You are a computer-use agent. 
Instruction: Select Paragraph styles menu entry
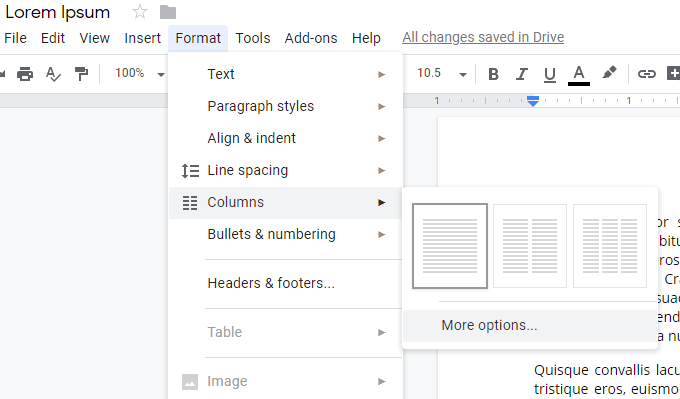point(285,106)
